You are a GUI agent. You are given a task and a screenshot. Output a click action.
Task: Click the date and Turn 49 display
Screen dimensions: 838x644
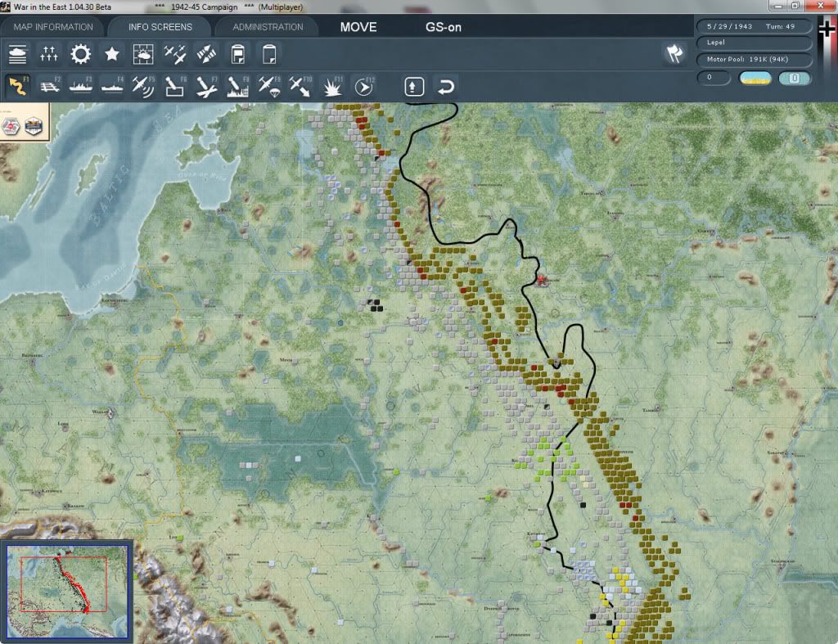pyautogui.click(x=754, y=26)
